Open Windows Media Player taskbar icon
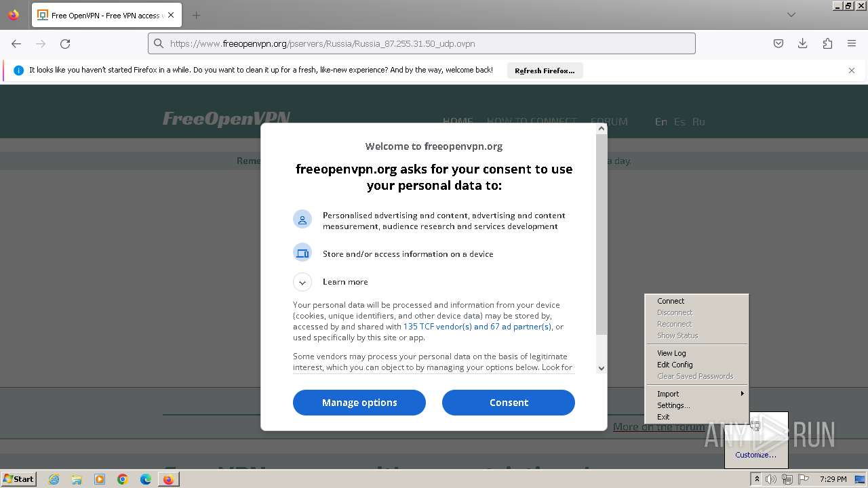Image resolution: width=868 pixels, height=488 pixels. point(100,479)
